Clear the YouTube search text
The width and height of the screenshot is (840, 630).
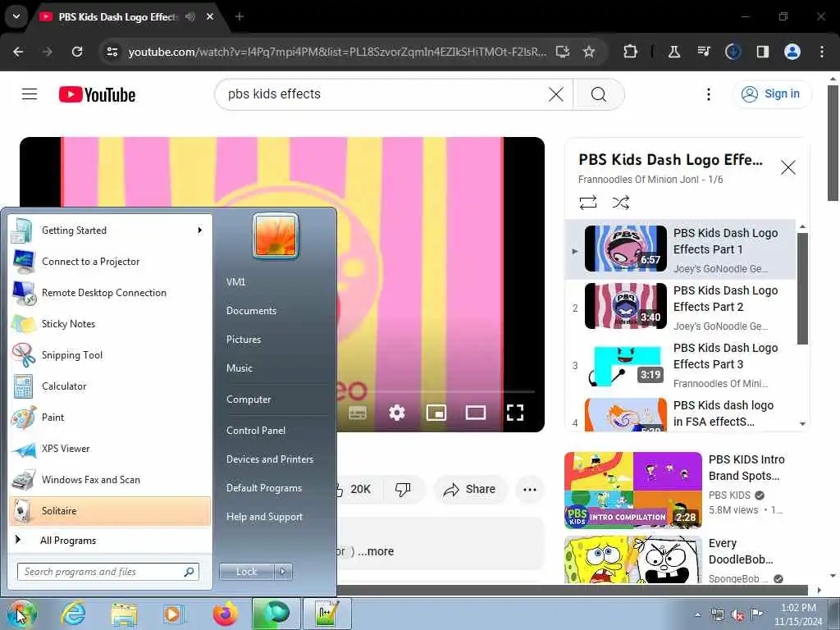[556, 95]
